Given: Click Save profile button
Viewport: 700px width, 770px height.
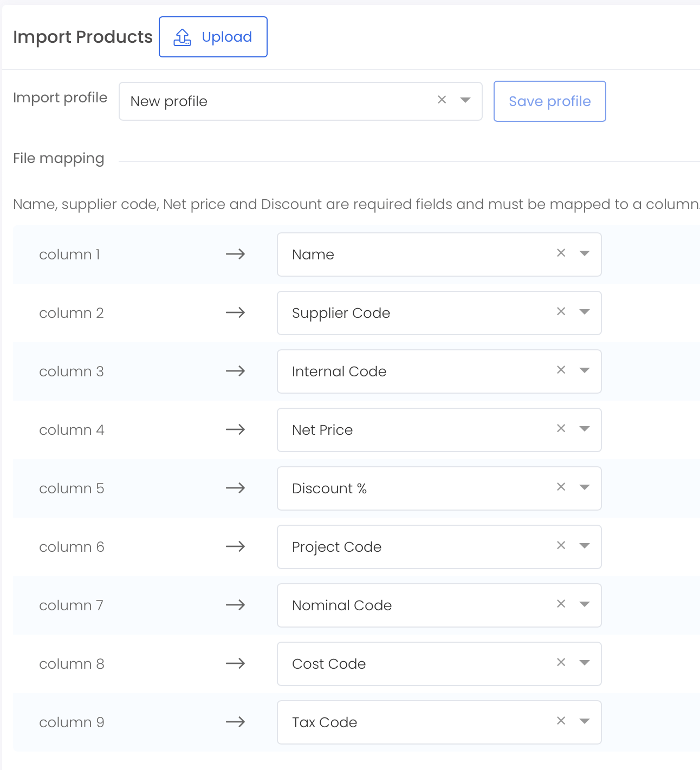Looking at the screenshot, I should (x=549, y=101).
